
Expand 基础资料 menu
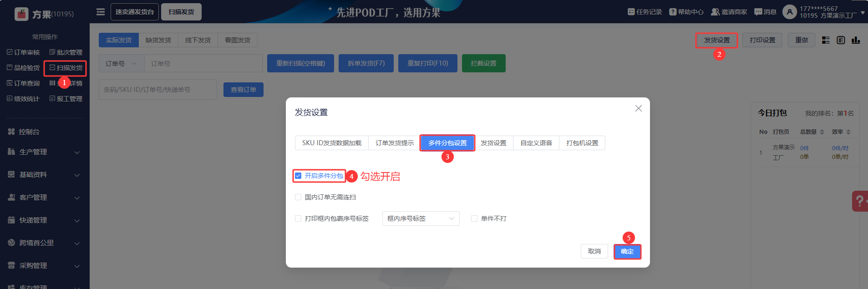pyautogui.click(x=45, y=175)
